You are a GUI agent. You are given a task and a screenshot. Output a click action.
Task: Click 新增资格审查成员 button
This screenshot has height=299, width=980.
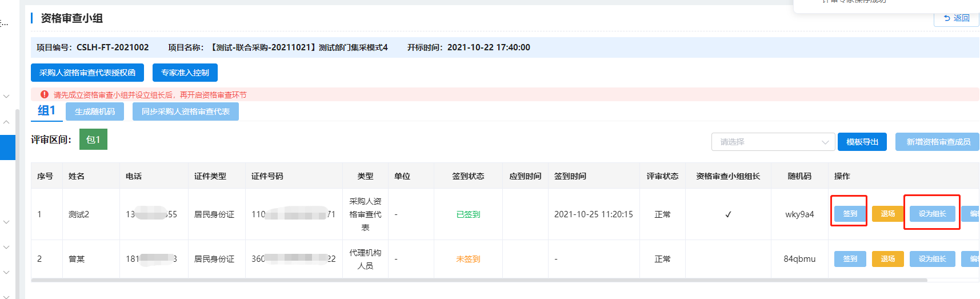pos(938,142)
